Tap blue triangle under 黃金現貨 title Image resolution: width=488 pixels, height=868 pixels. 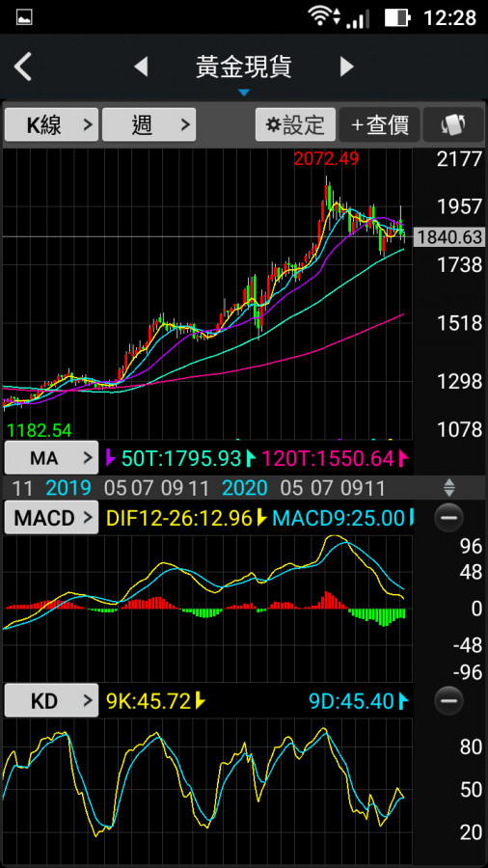[x=244, y=93]
